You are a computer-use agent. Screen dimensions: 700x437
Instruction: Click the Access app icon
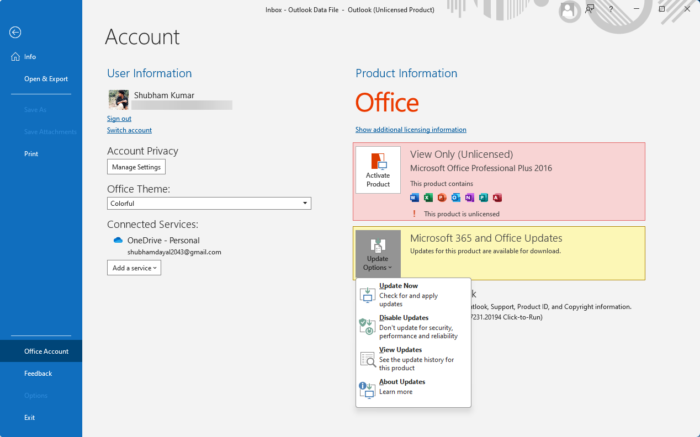click(x=497, y=198)
